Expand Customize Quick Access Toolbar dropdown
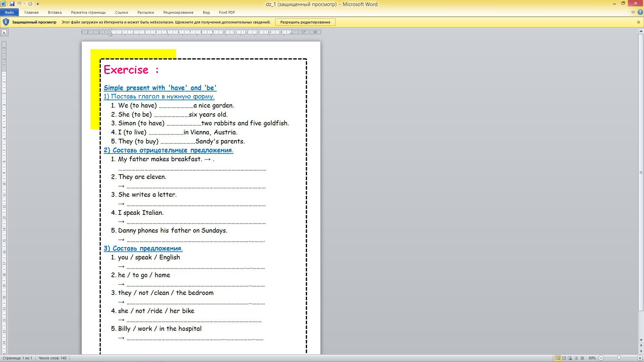 point(38,4)
